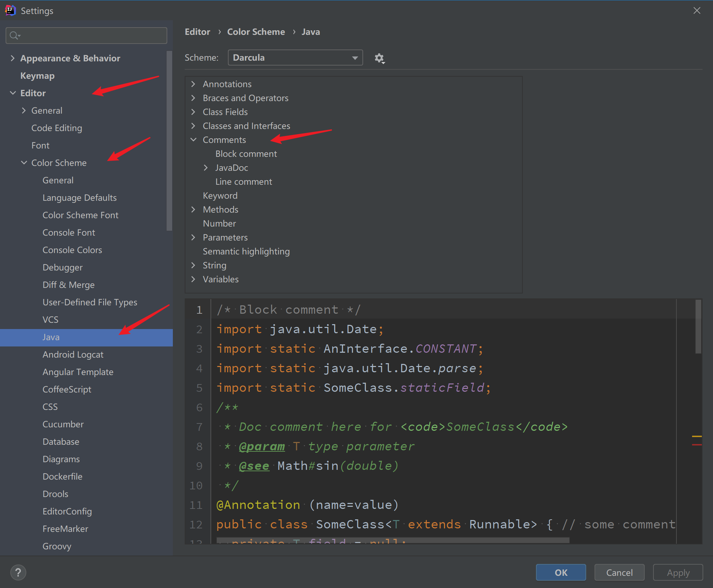Close the Settings dialog with X
713x588 pixels.
coord(697,10)
